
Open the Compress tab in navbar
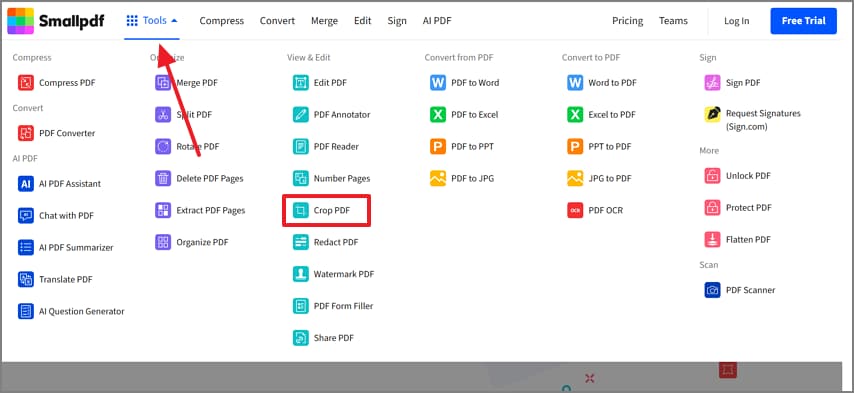click(222, 21)
